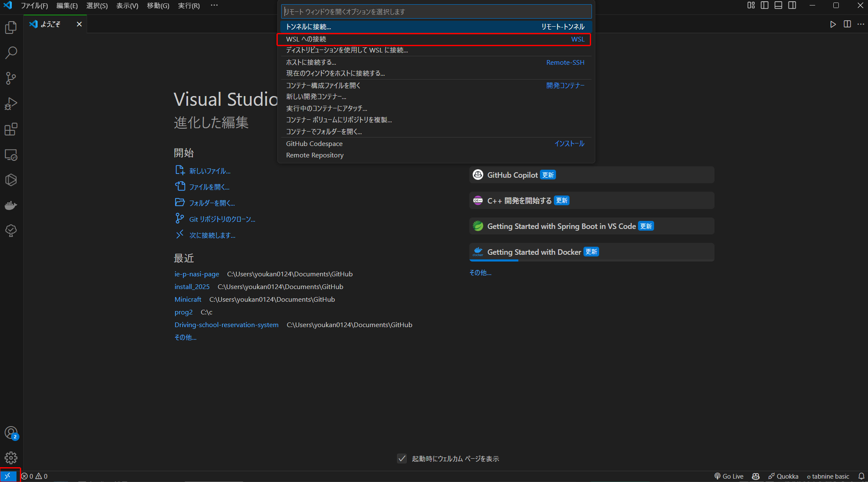The width and height of the screenshot is (868, 482).
Task: Open the Remote Explorer view
Action: coord(11,155)
